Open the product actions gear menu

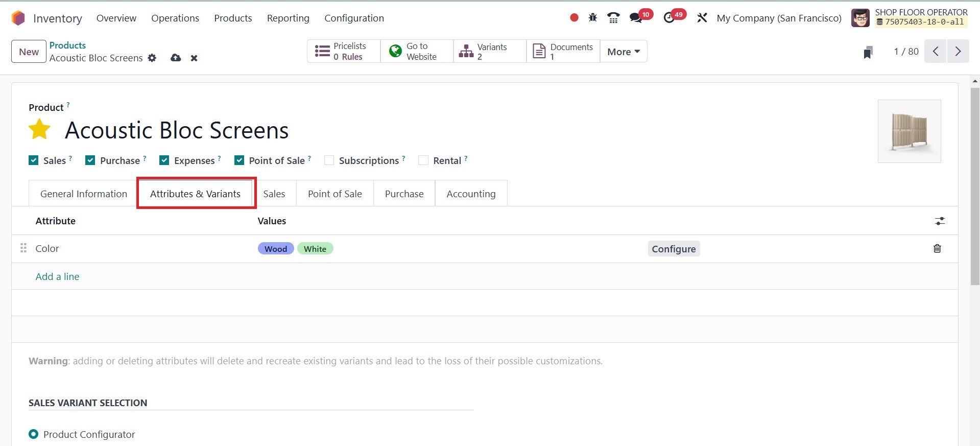pyautogui.click(x=152, y=58)
